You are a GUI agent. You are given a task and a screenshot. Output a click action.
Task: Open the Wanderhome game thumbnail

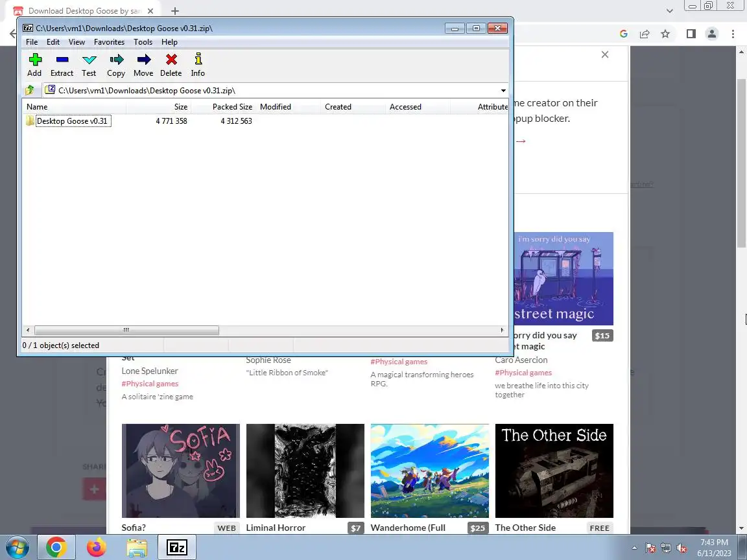(x=430, y=471)
